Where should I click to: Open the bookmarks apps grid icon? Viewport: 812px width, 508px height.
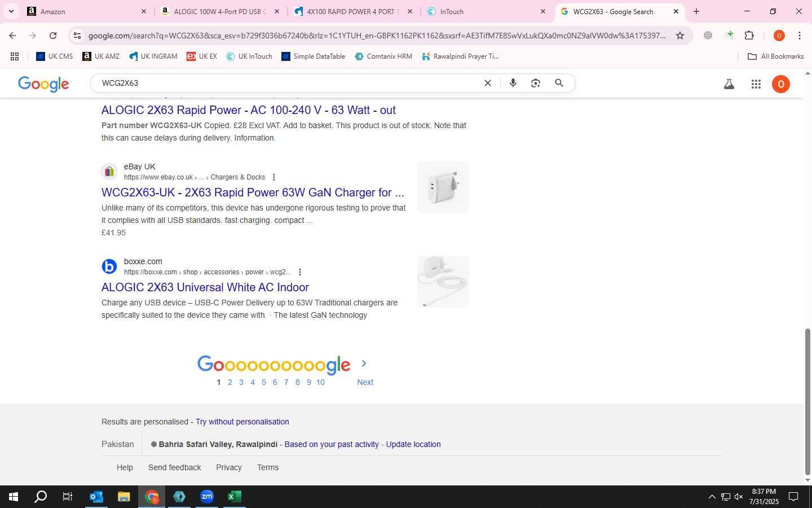click(15, 56)
